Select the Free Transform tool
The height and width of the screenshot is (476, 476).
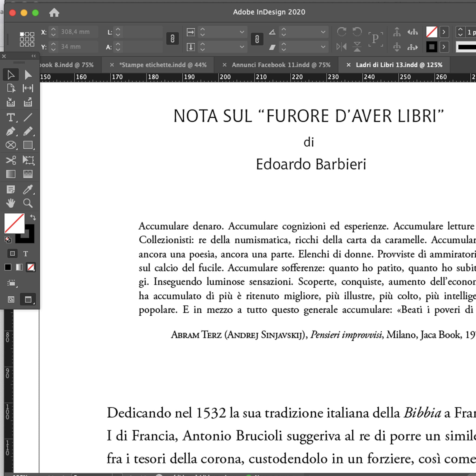tap(28, 160)
